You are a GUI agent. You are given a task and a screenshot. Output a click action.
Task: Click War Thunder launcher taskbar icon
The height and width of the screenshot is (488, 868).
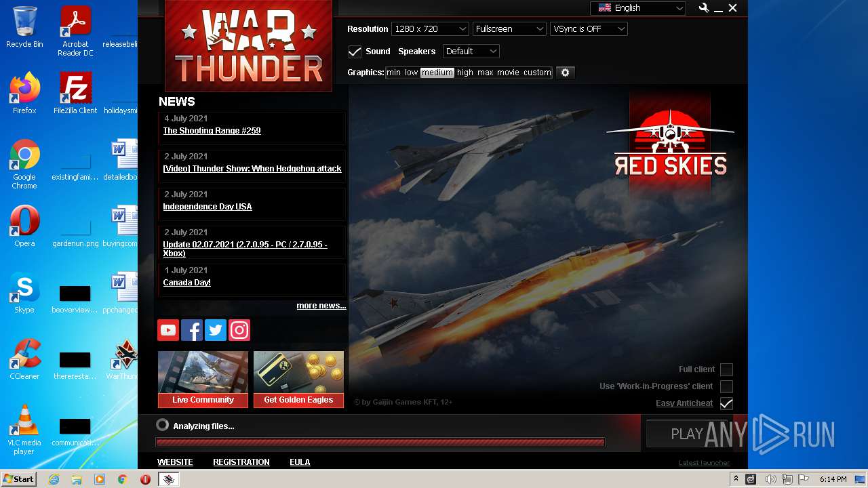coord(169,479)
